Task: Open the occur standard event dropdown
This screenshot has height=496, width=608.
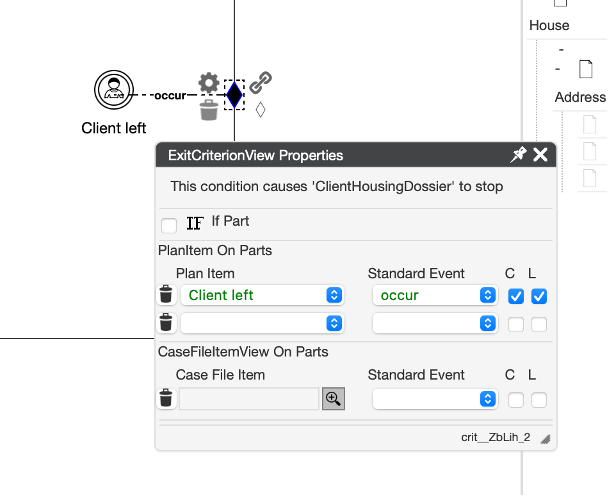Action: tap(434, 295)
